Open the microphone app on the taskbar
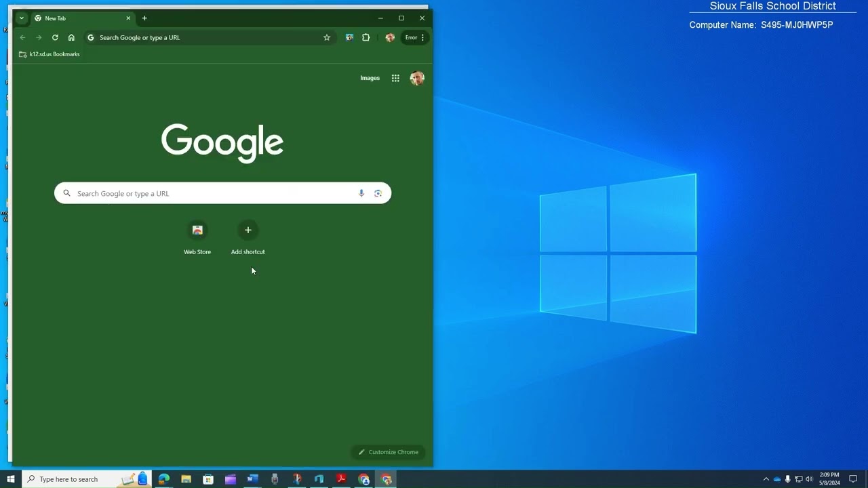The height and width of the screenshot is (488, 868). (x=275, y=479)
